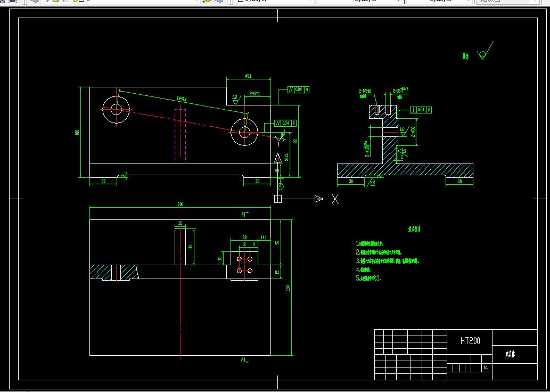Pick the left 30 dimension under section view

(351, 182)
